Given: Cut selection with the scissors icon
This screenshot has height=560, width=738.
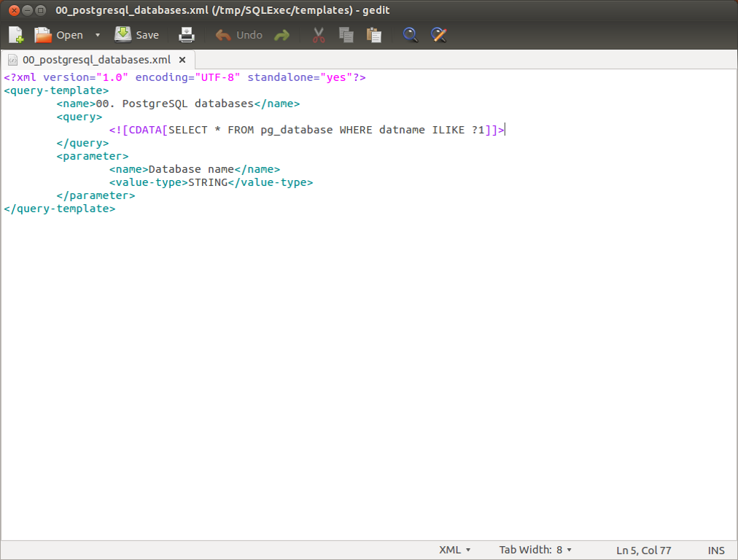Looking at the screenshot, I should [x=319, y=35].
